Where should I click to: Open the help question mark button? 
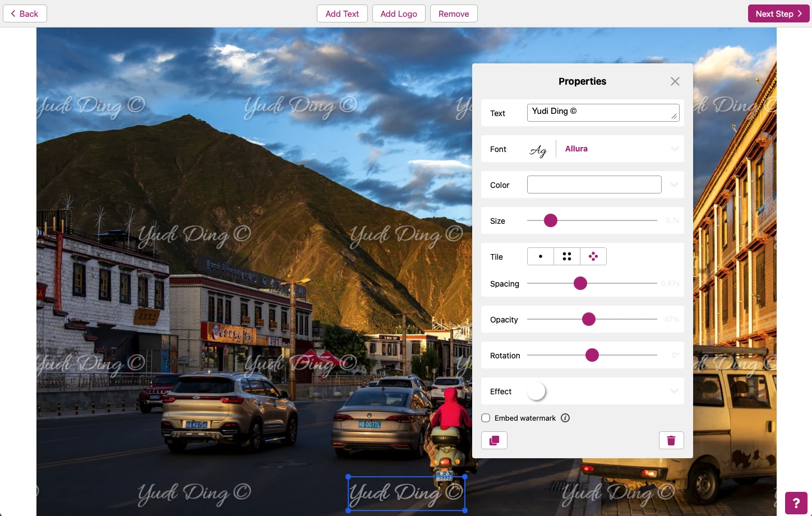pyautogui.click(x=796, y=503)
